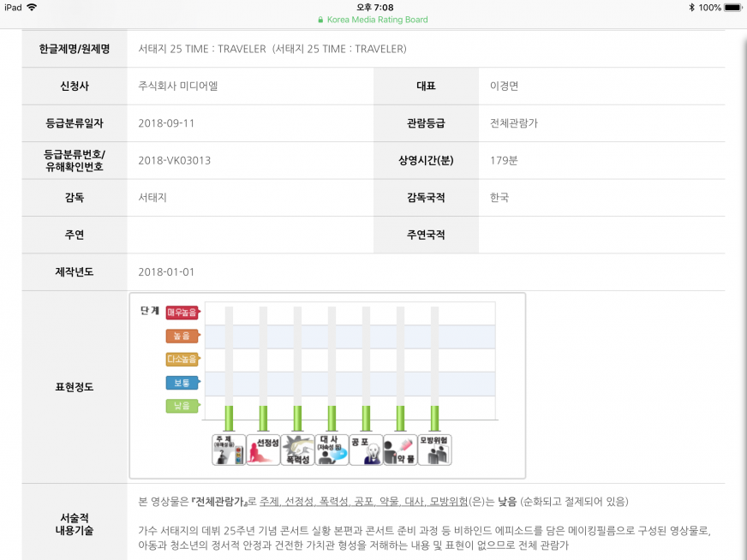The image size is (747, 560).
Task: Click the 등급분류번호/유해확인번호 header cell
Action: 75,160
